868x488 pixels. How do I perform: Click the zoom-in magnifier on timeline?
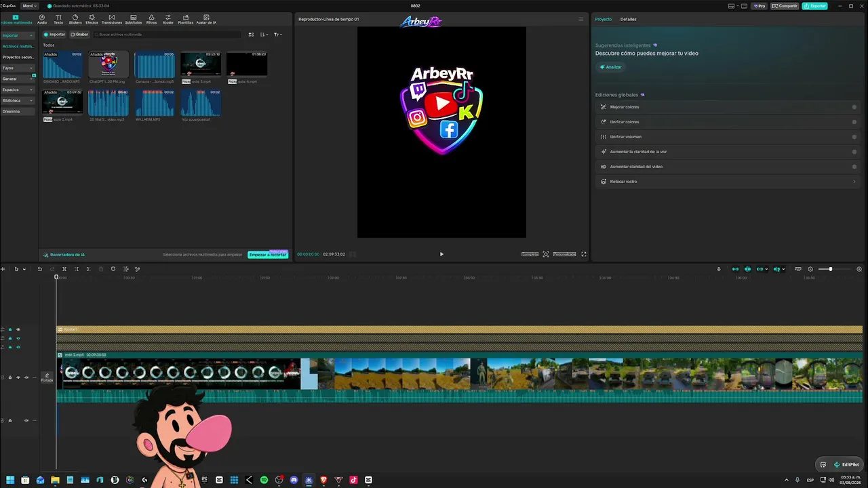pyautogui.click(x=859, y=269)
